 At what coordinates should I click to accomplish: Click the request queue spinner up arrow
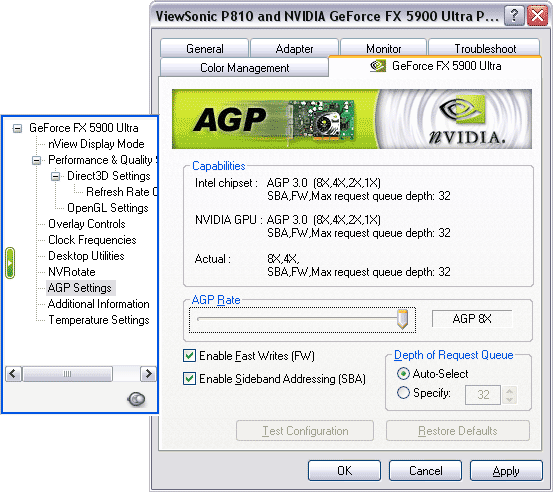(509, 391)
